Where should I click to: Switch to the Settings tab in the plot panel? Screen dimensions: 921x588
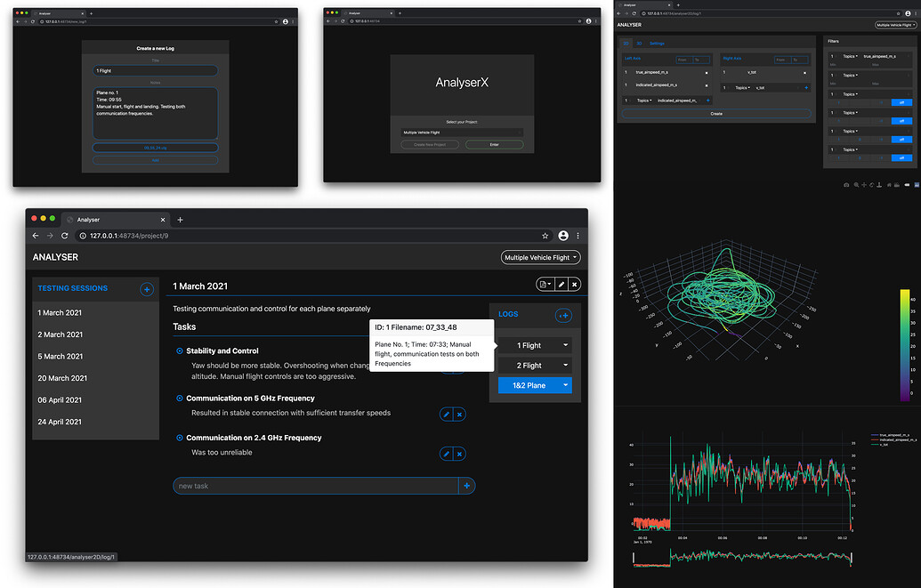point(657,43)
